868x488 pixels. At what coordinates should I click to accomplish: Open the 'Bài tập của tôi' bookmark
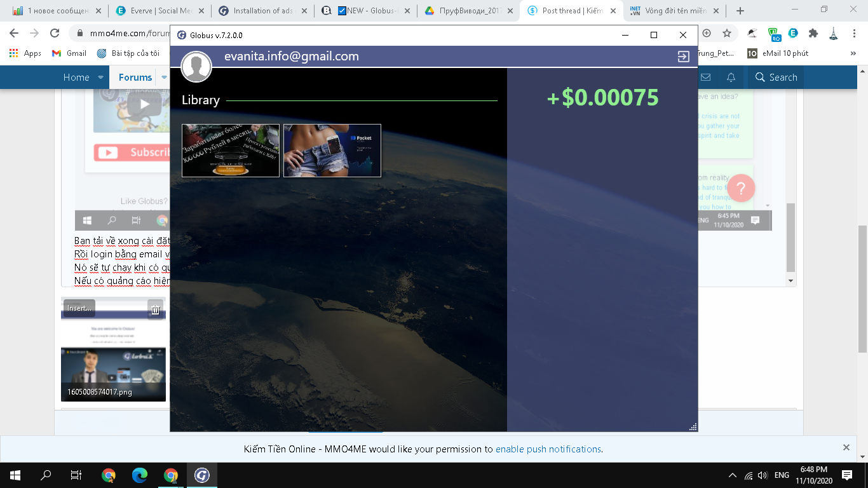click(x=128, y=53)
